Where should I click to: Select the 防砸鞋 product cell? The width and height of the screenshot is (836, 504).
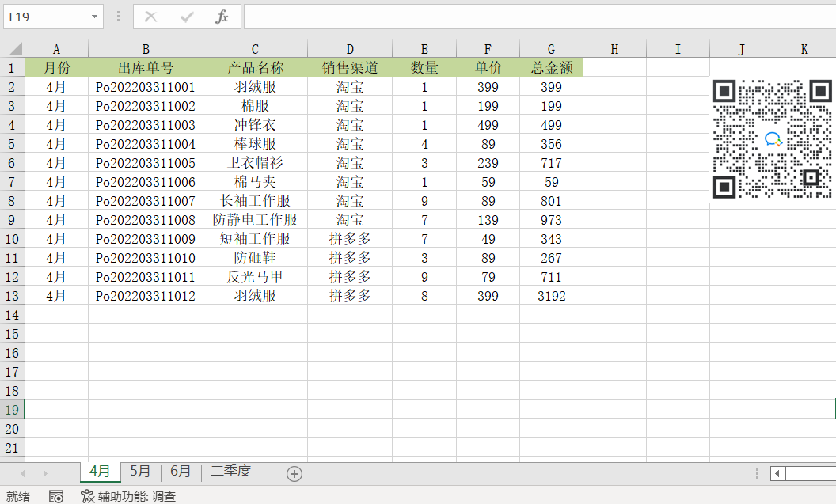256,258
